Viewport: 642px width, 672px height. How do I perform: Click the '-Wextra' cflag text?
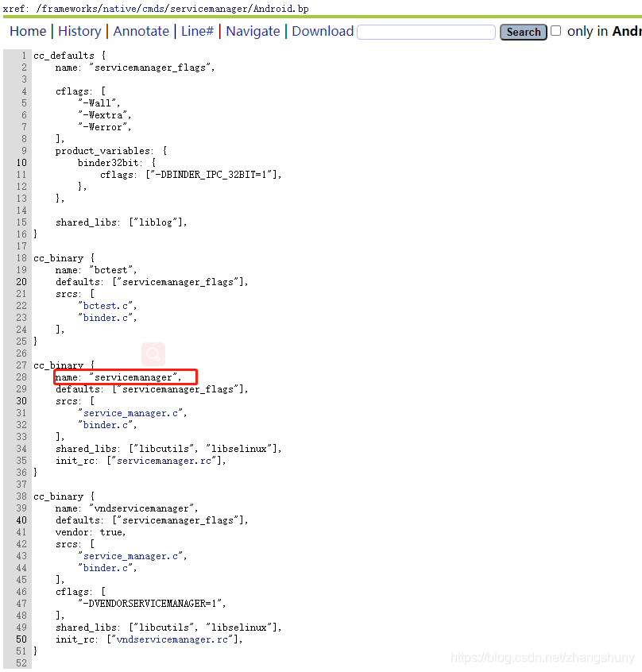tap(105, 115)
